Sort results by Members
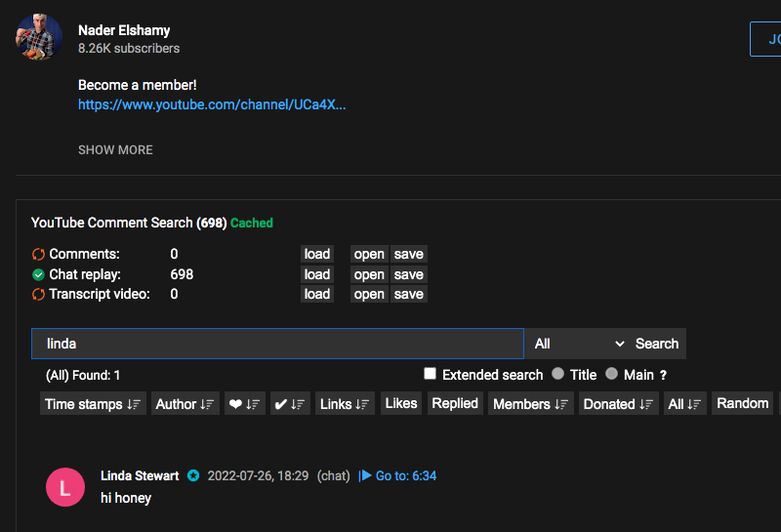Viewport: 781px width, 532px height. point(530,403)
